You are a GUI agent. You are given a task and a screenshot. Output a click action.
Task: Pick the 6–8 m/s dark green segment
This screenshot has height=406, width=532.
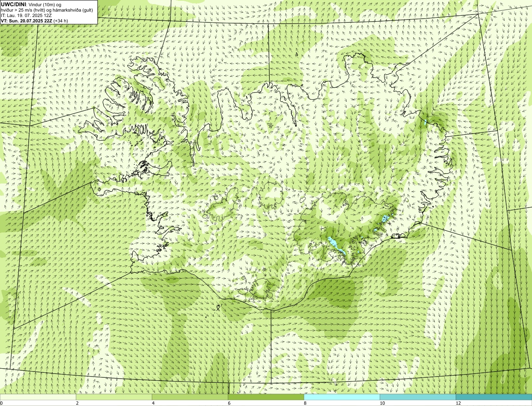pyautogui.click(x=266, y=397)
